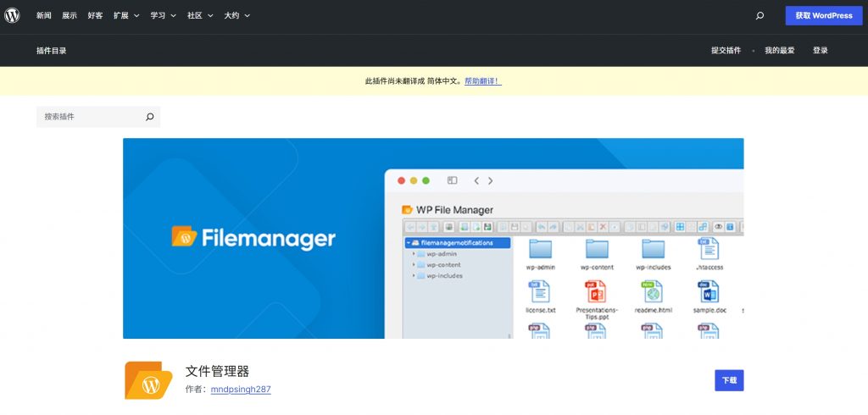The width and height of the screenshot is (868, 415).
Task: Click the Filemanager logo in the banner
Action: [253, 239]
